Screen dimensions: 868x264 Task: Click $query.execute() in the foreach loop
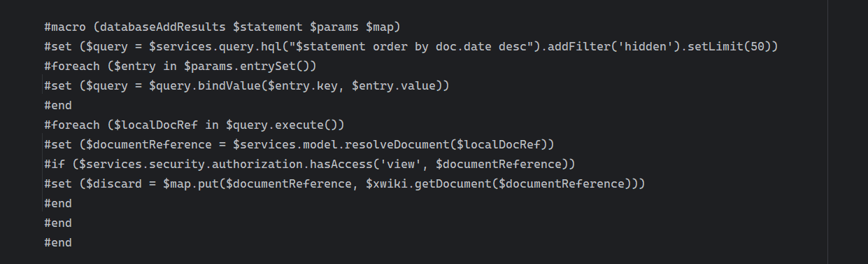pos(282,125)
